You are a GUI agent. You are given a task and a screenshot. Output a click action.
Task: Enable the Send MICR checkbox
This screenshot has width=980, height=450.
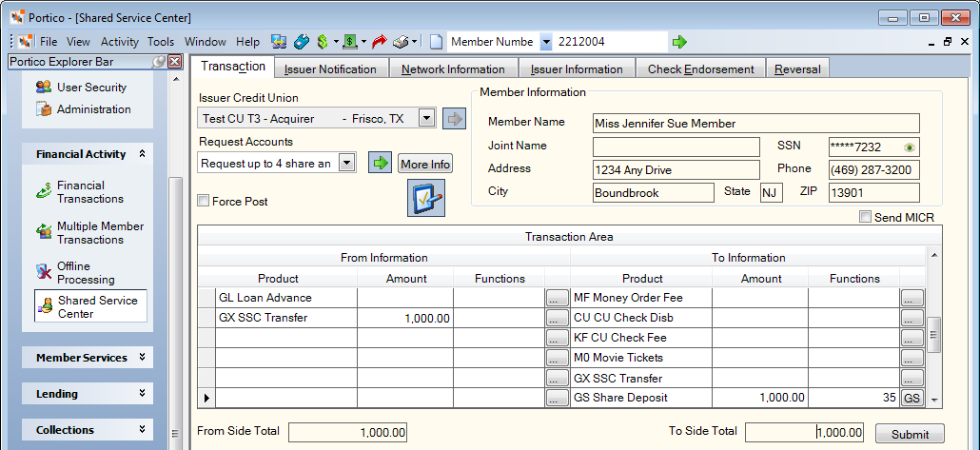pos(865,218)
